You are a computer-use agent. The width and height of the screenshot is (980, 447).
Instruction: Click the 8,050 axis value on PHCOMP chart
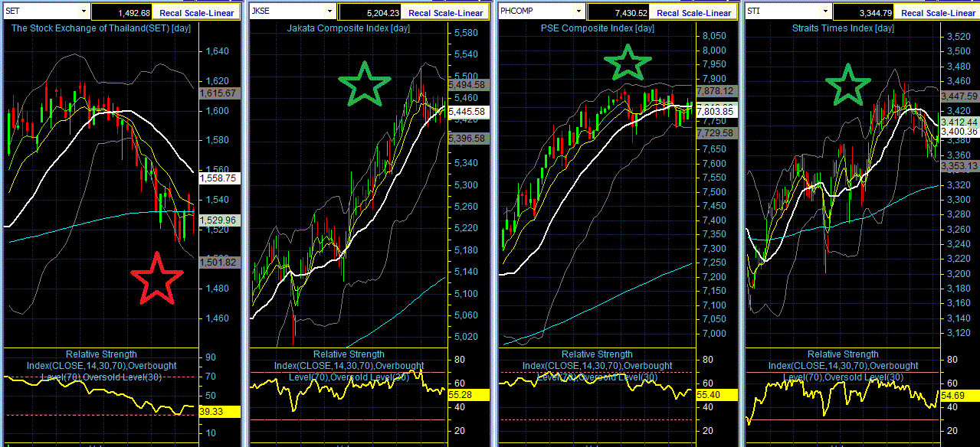[x=713, y=36]
